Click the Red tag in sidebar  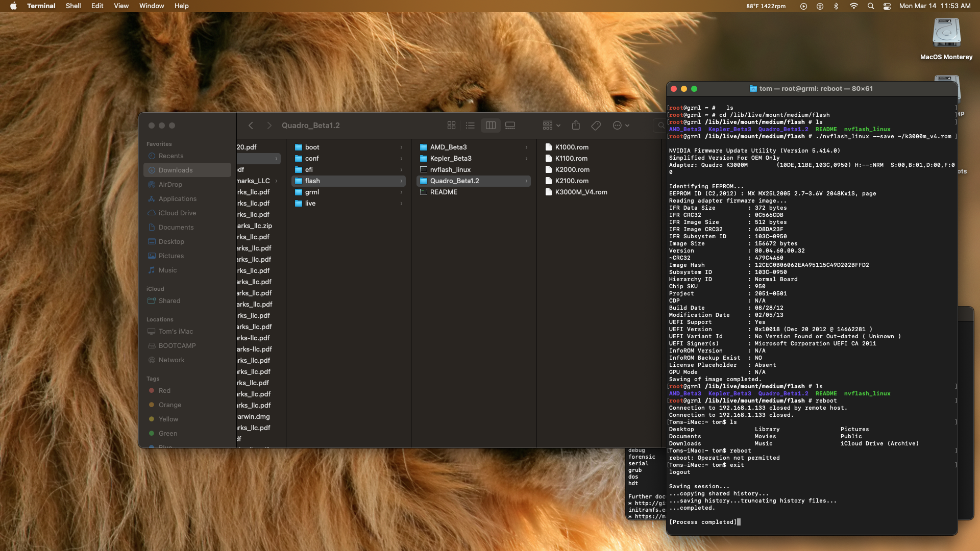click(164, 391)
